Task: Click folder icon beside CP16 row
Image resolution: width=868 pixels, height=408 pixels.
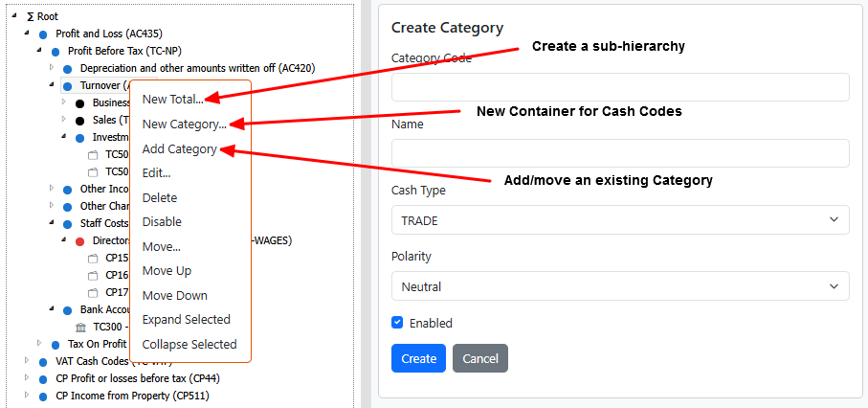Action: [93, 276]
